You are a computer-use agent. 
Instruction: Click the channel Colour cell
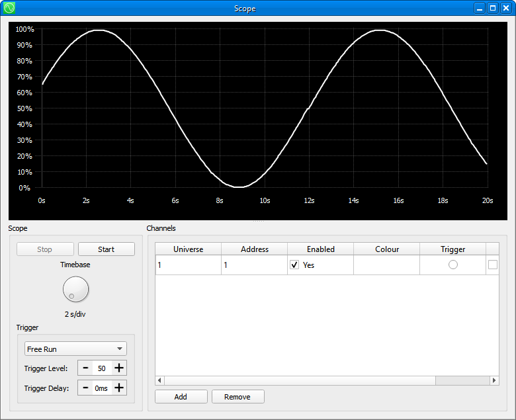pyautogui.click(x=386, y=265)
